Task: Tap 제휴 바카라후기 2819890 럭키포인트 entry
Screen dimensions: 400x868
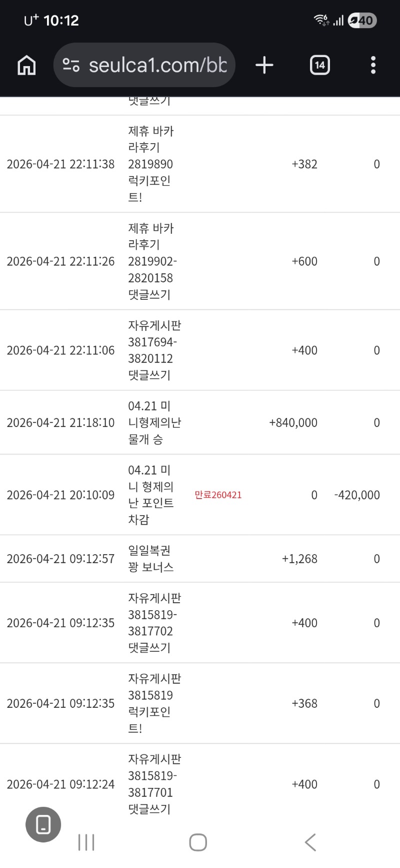Action: point(150,164)
